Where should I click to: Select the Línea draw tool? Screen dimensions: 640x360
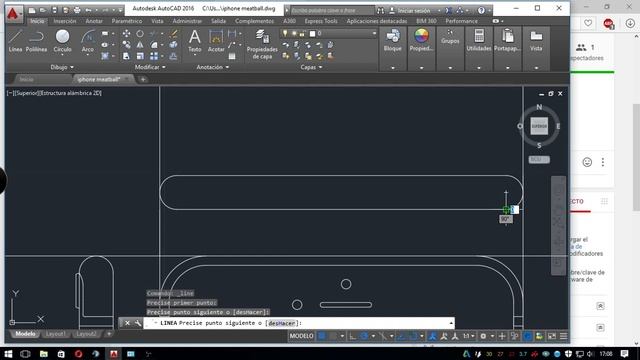(15, 41)
